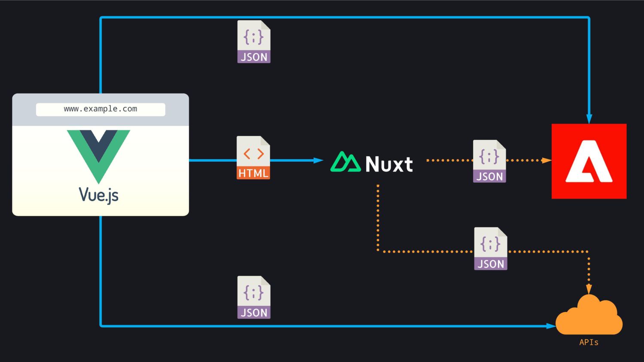Click the red Adobe logo tile
The image size is (644, 362).
pyautogui.click(x=589, y=161)
